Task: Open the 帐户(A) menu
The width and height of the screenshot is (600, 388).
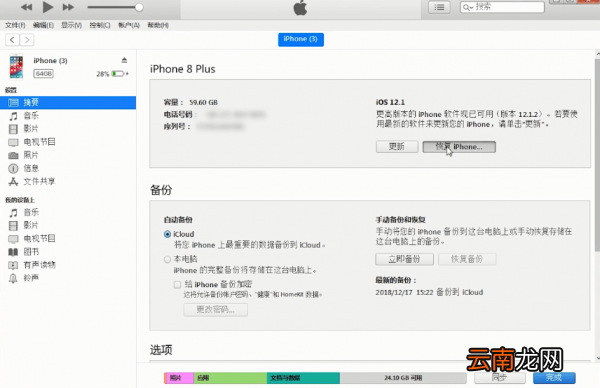Action: (129, 25)
